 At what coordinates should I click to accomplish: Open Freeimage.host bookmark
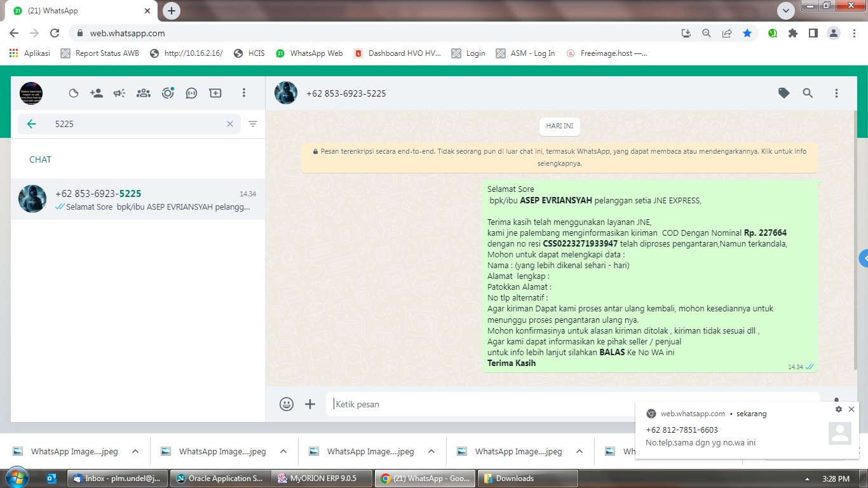[607, 53]
